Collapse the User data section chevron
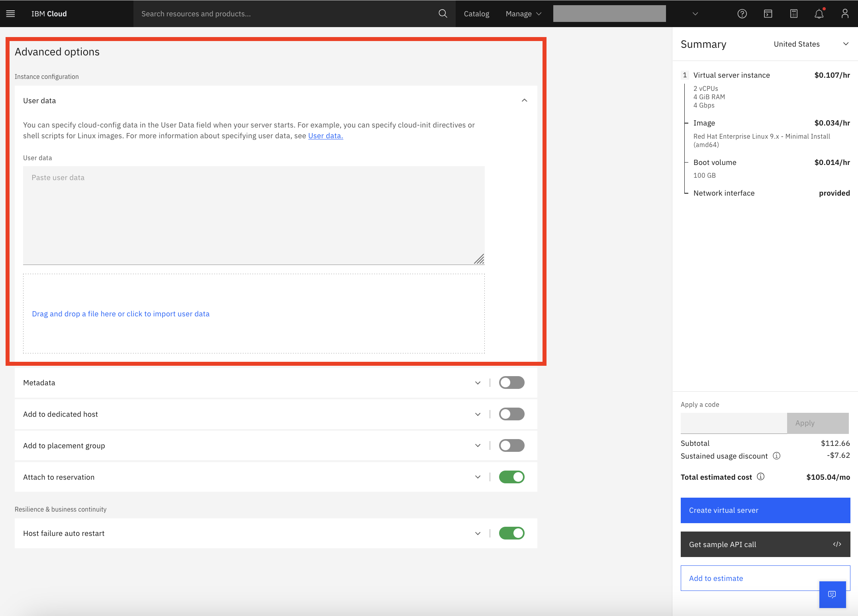 [524, 100]
